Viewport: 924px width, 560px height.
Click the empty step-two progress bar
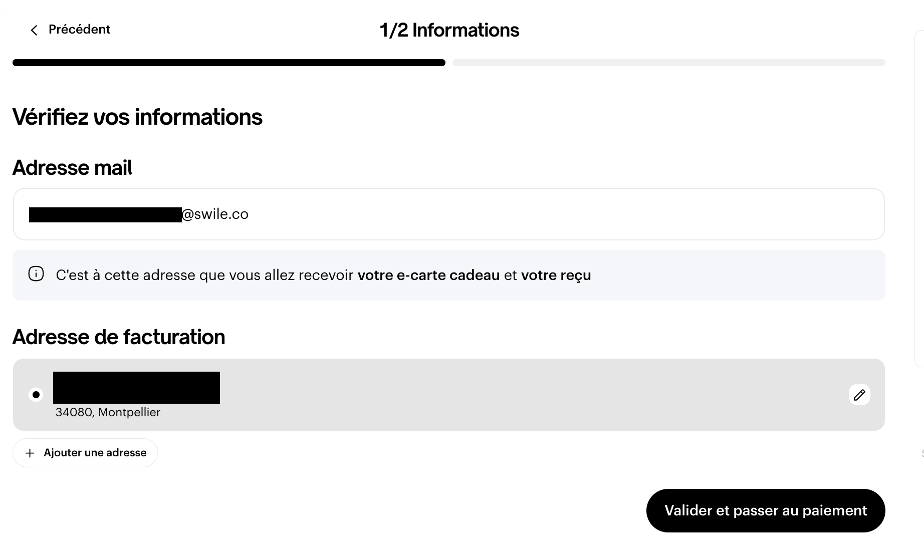[x=668, y=63]
